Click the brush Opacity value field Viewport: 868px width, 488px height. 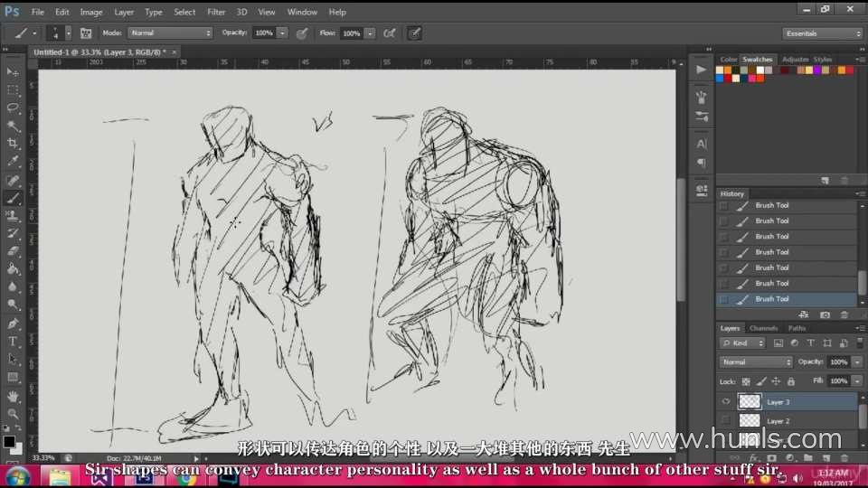point(263,33)
